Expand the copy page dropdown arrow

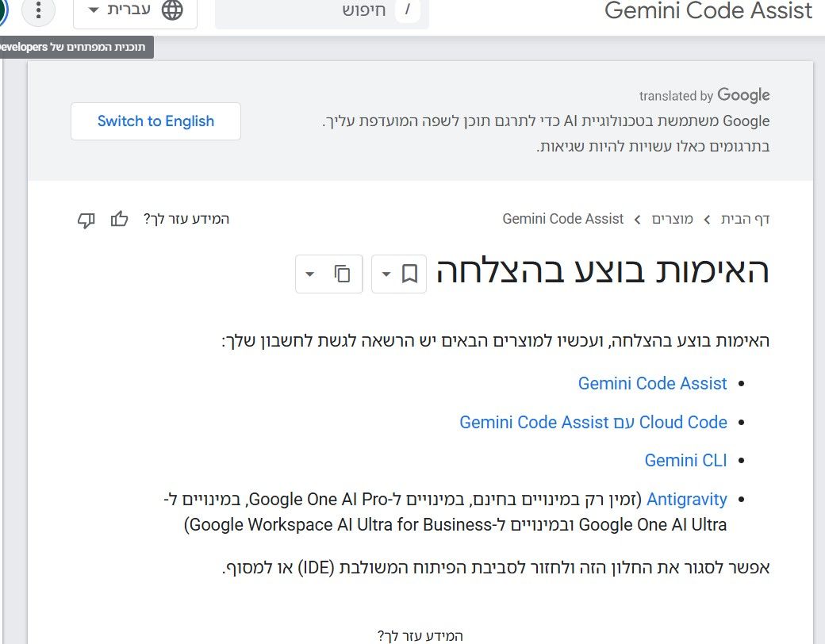(310, 274)
